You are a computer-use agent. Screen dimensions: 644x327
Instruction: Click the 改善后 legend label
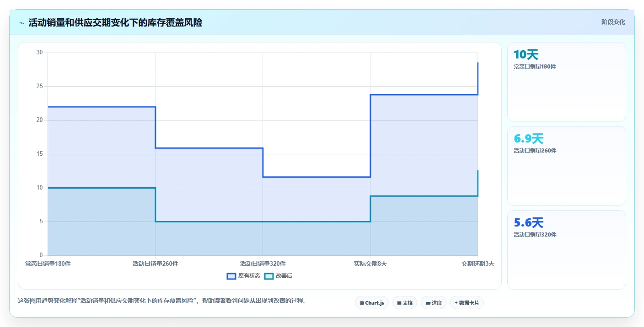[284, 276]
